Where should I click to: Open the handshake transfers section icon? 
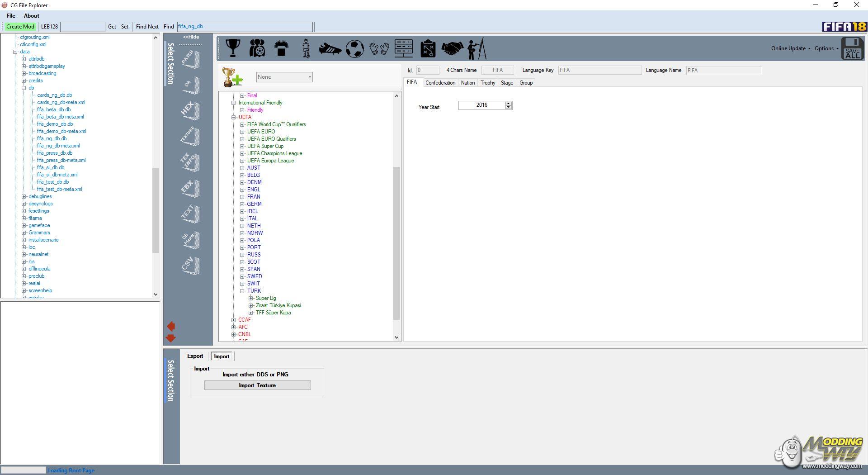453,48
